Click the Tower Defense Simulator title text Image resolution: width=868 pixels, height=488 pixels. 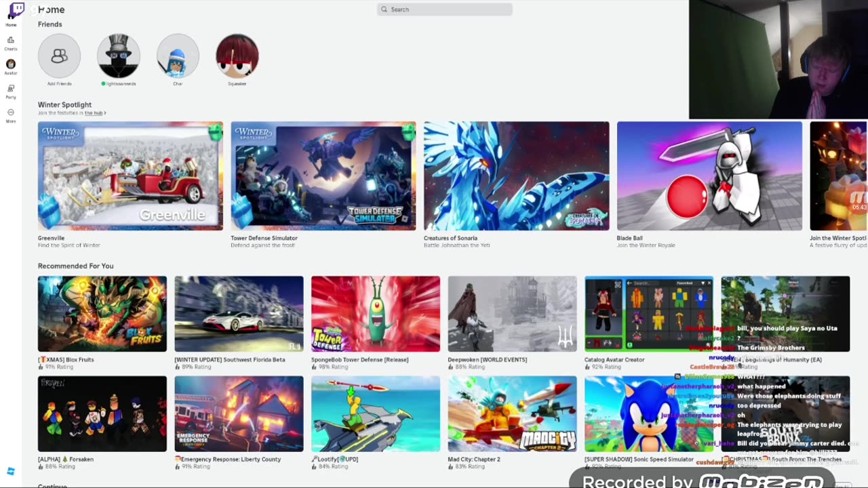point(264,238)
